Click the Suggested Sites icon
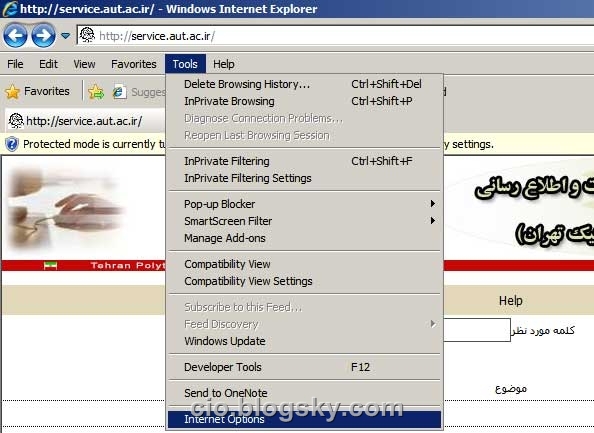594x433 pixels. pyautogui.click(x=119, y=92)
